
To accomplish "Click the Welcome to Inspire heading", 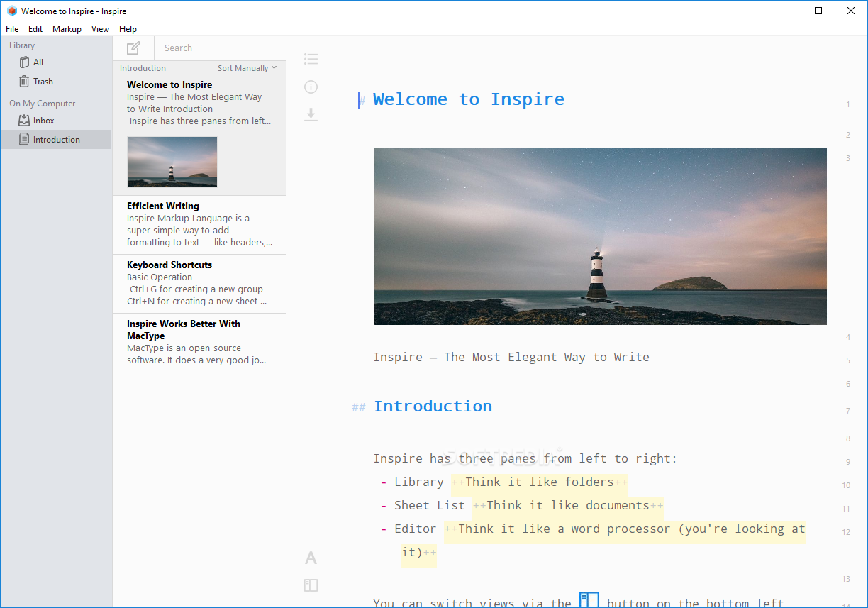I will [x=469, y=99].
